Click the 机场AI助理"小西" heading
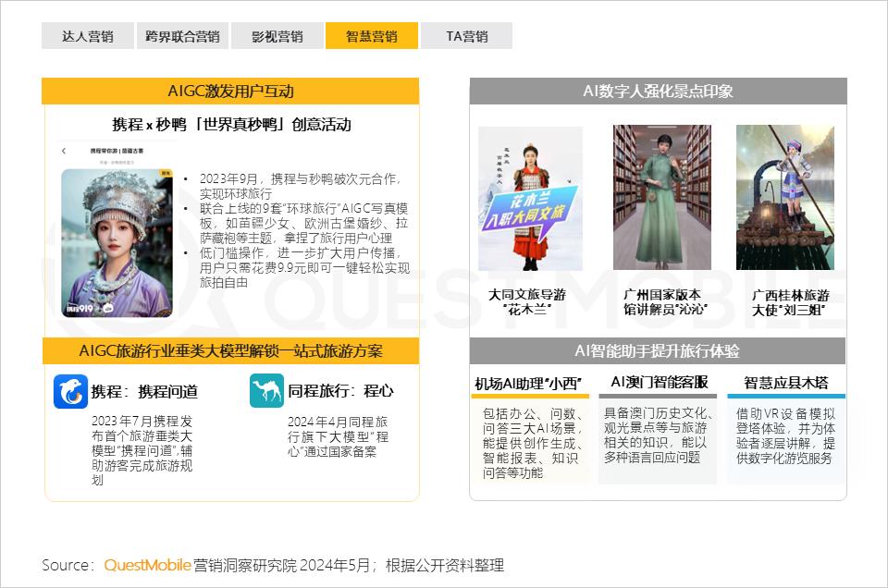 pyautogui.click(x=528, y=384)
